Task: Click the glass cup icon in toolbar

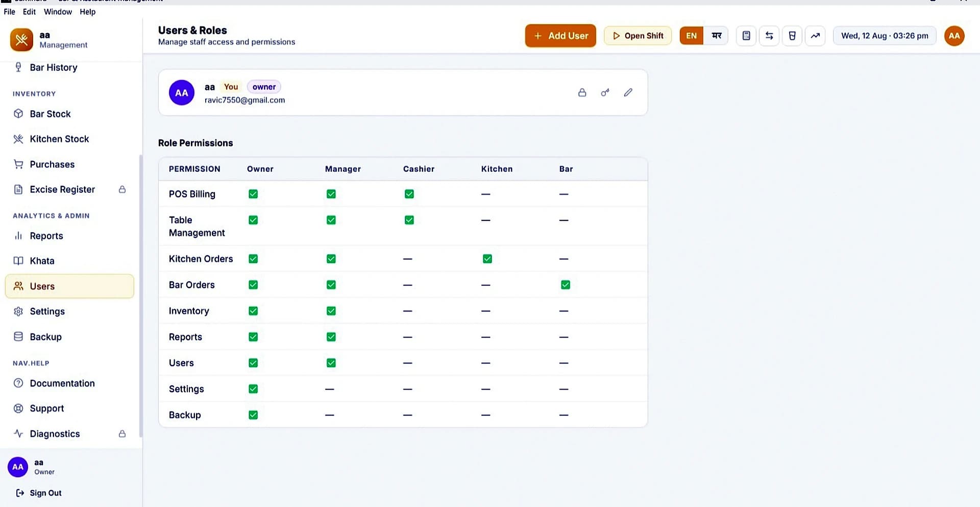Action: [792, 36]
